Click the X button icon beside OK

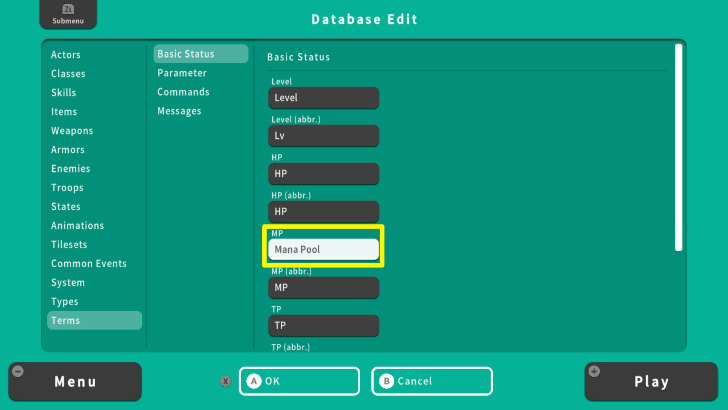coord(226,381)
